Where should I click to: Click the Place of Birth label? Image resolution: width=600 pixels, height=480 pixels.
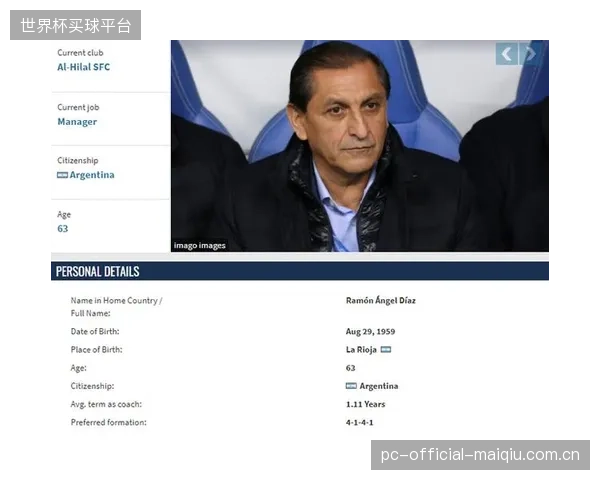point(96,349)
